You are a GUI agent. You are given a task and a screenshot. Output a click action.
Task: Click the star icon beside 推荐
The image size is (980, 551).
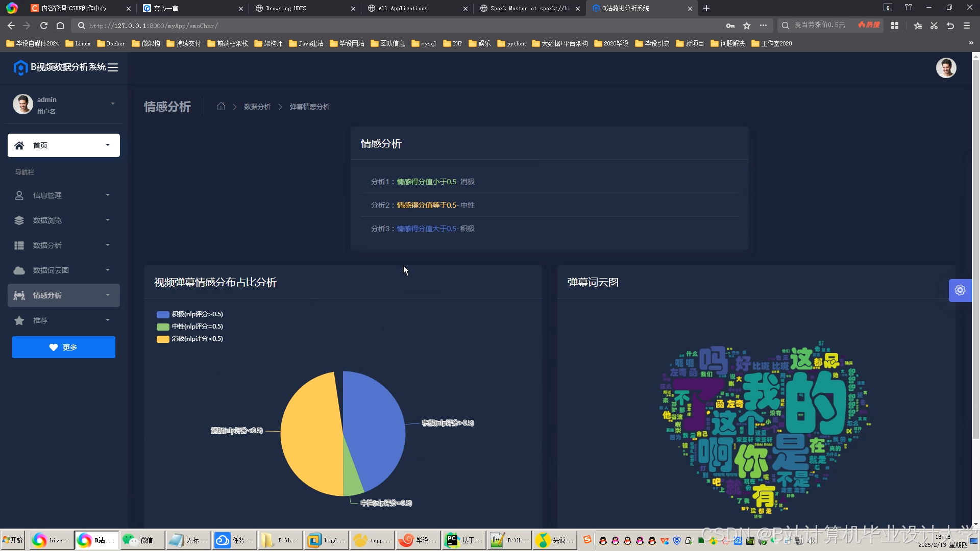click(x=19, y=320)
